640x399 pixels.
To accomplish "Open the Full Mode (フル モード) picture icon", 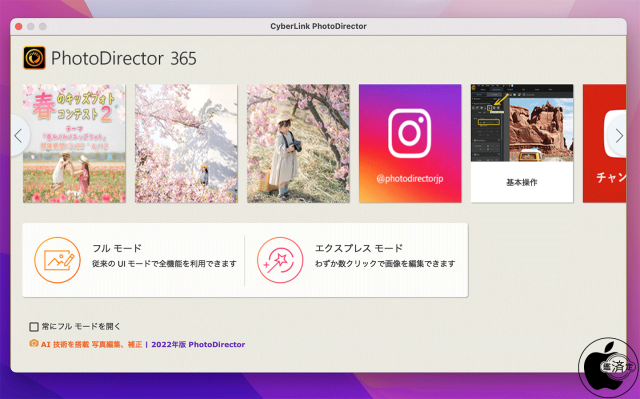I will [58, 260].
